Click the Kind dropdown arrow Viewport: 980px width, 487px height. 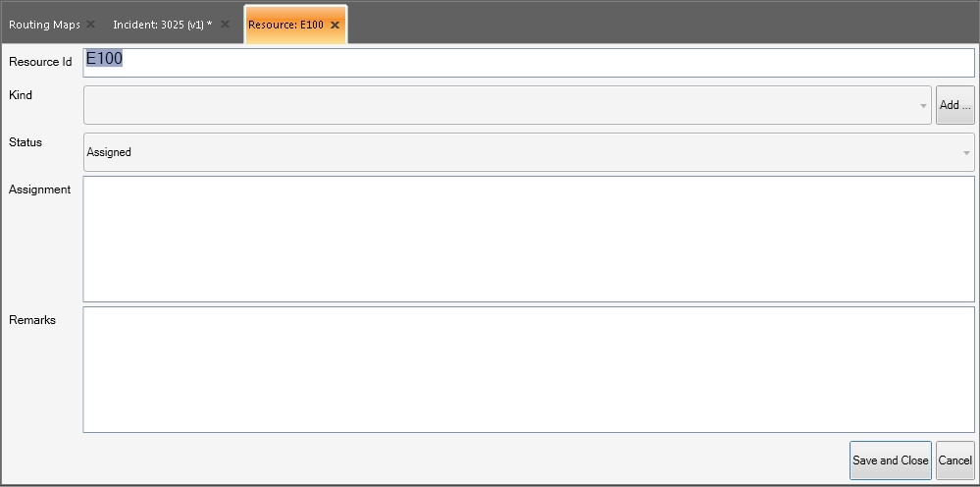coord(923,106)
